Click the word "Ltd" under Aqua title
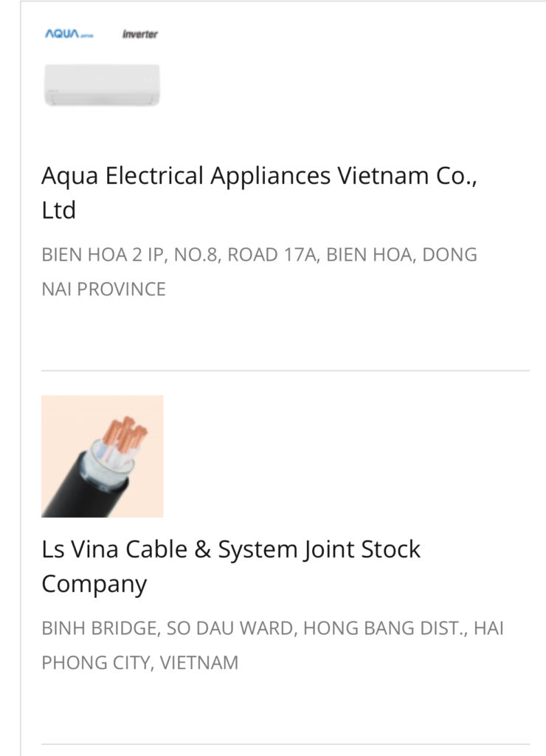The width and height of the screenshot is (546, 756). [58, 211]
